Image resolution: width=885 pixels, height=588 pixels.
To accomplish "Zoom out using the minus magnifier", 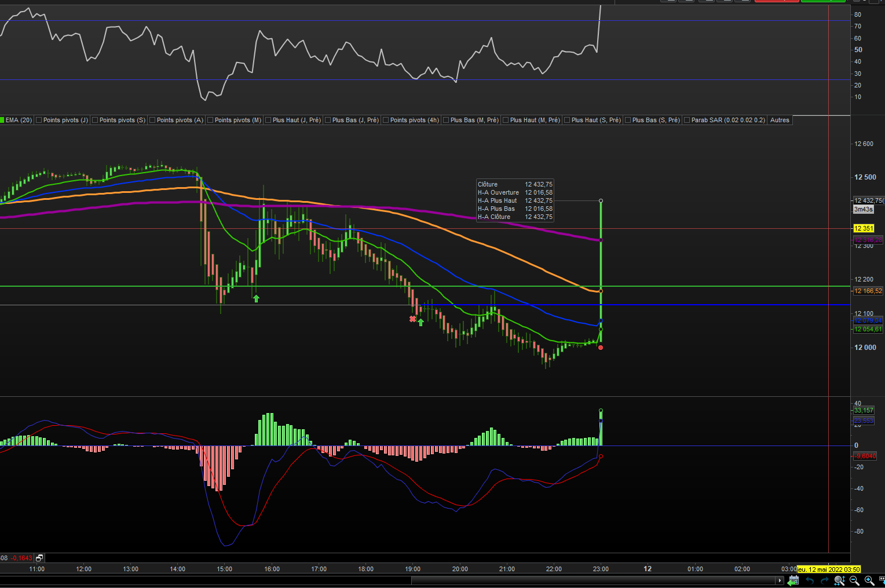I will (x=854, y=580).
